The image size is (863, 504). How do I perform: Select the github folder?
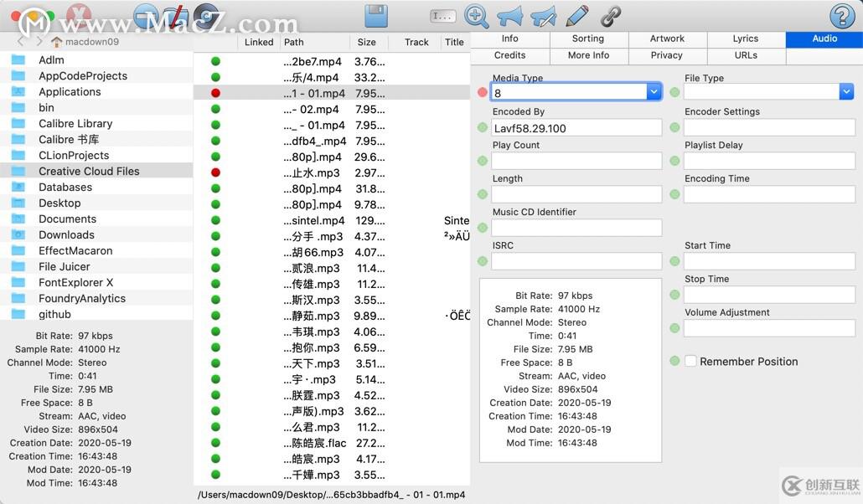point(96,314)
